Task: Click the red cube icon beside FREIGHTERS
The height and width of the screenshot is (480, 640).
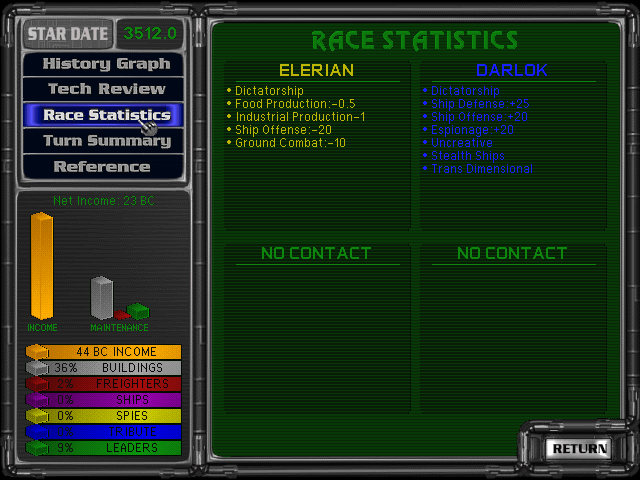Action: (37, 384)
